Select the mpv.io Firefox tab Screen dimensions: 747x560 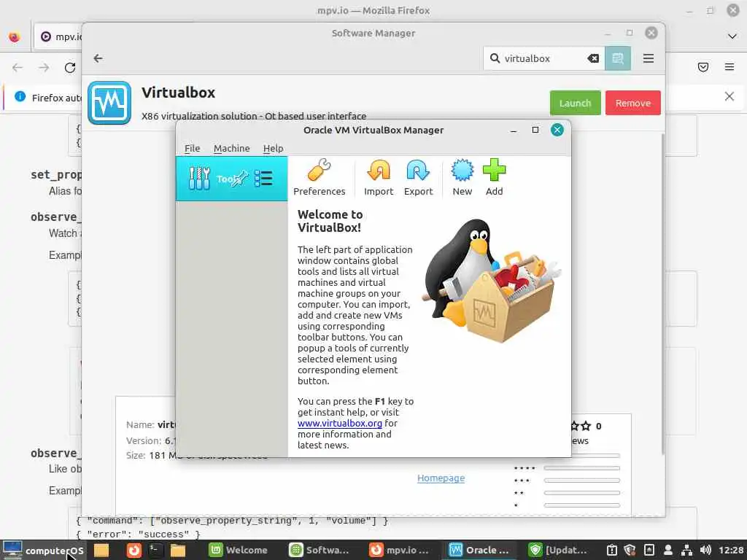(58, 36)
